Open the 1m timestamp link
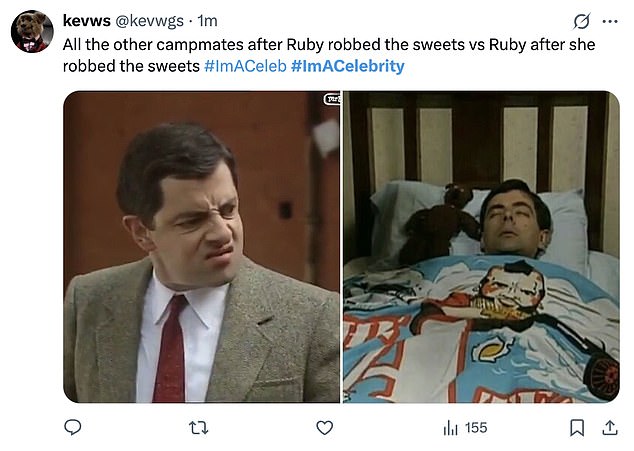Screen dimensions: 634x451 208,21
